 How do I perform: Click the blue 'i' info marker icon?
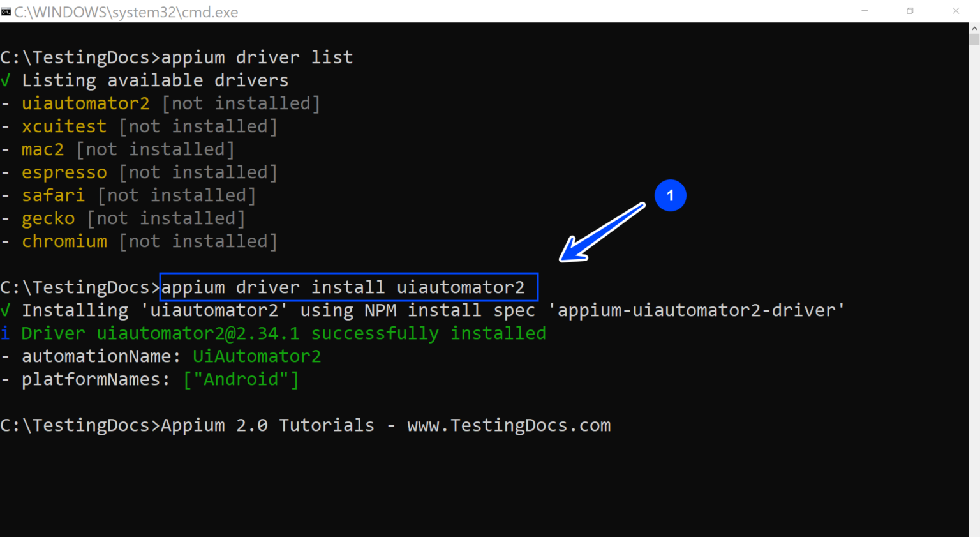tap(6, 333)
